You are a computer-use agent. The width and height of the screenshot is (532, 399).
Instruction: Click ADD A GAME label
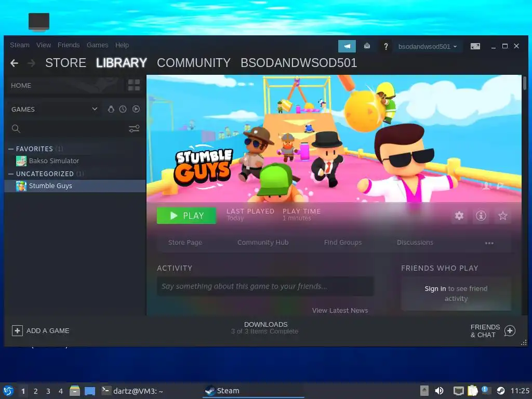coord(48,330)
